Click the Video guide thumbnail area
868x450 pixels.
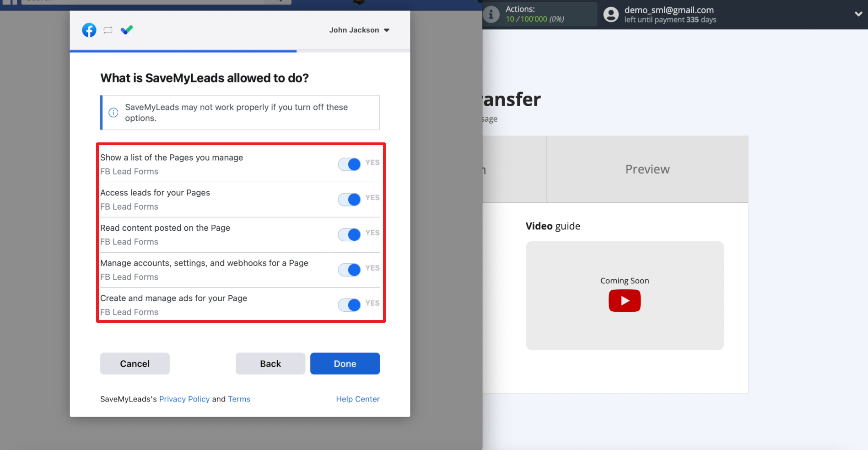[625, 296]
